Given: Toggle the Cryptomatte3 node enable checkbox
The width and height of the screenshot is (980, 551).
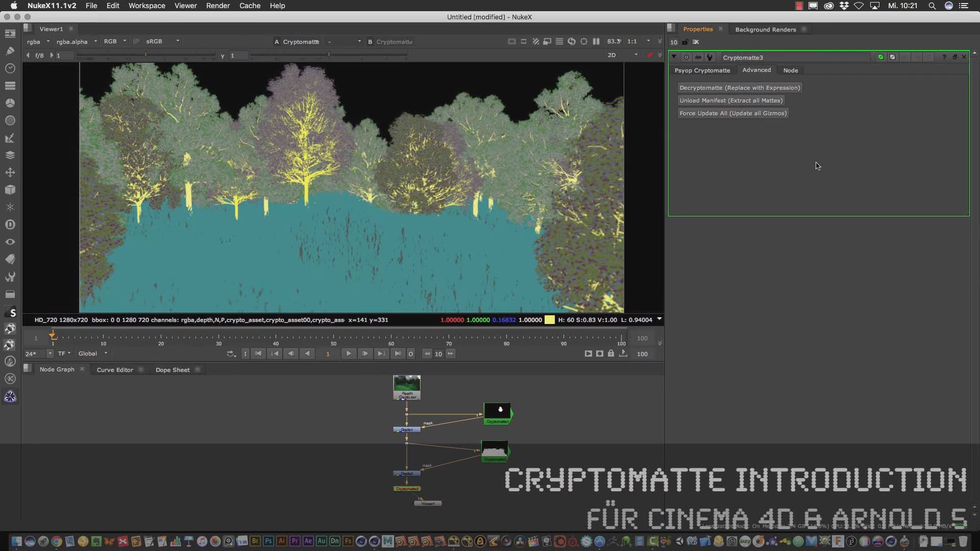Looking at the screenshot, I should point(880,57).
